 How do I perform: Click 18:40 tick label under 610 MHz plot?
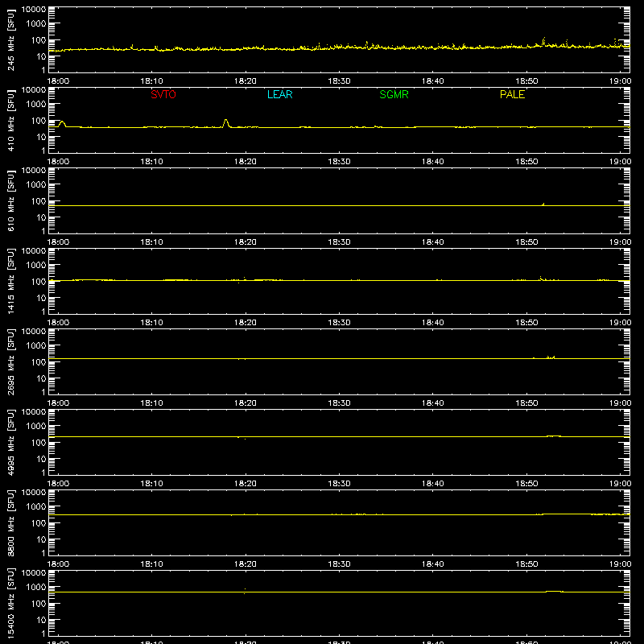(x=432, y=242)
